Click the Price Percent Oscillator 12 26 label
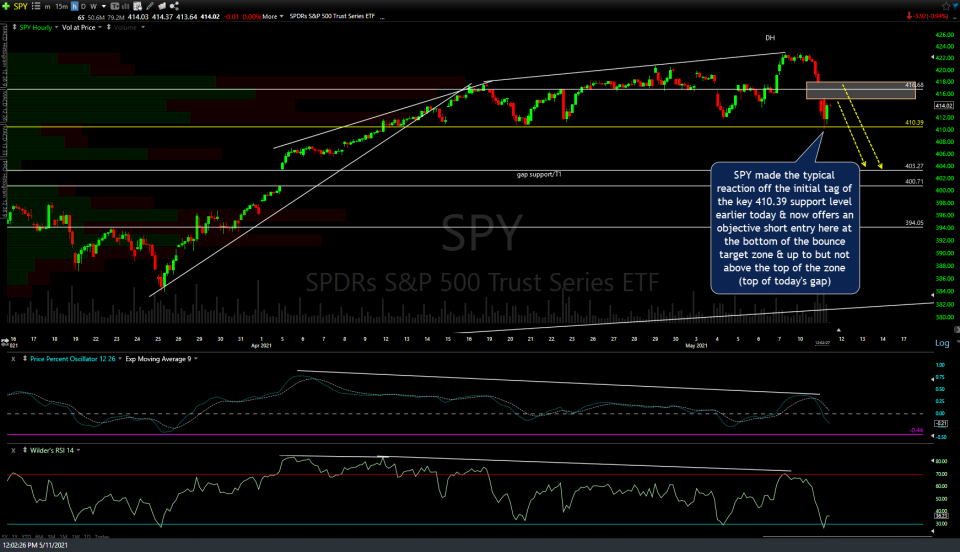 (x=72, y=359)
